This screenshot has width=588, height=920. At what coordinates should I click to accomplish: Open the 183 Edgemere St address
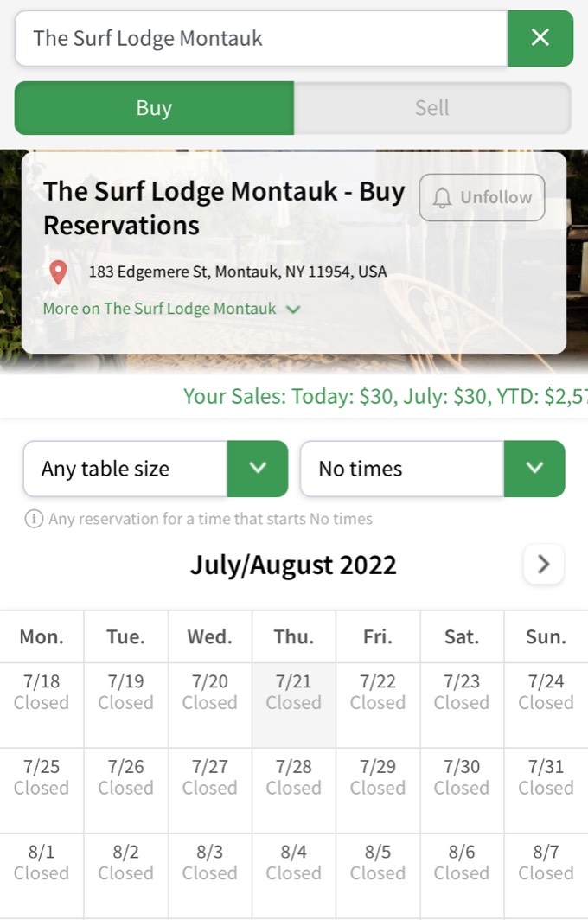[237, 272]
